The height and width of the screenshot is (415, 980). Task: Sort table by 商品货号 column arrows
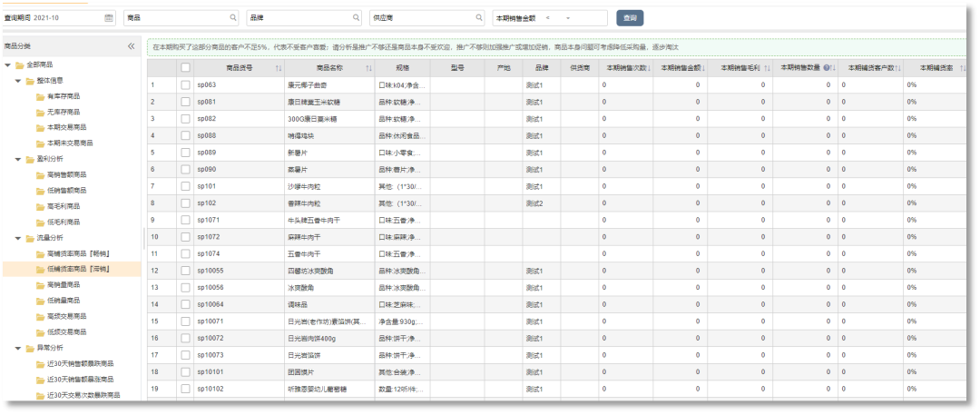(279, 68)
